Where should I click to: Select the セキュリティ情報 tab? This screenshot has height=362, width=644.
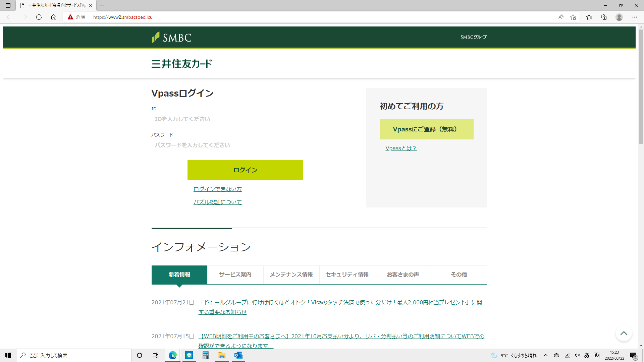pos(347,275)
